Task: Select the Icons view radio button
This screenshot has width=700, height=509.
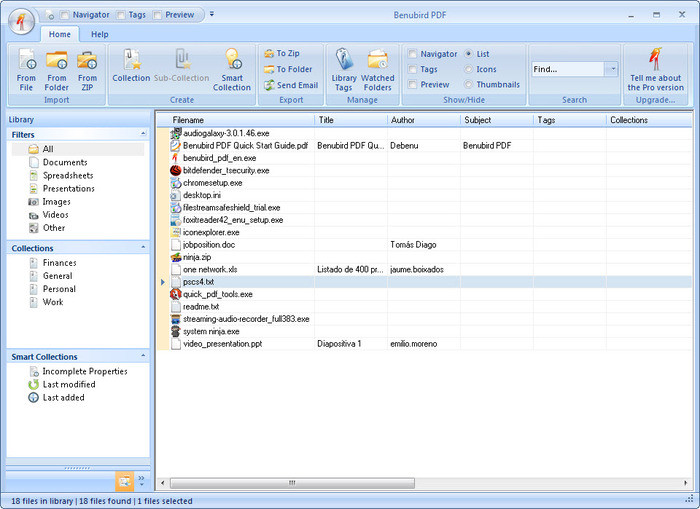Action: click(x=468, y=69)
